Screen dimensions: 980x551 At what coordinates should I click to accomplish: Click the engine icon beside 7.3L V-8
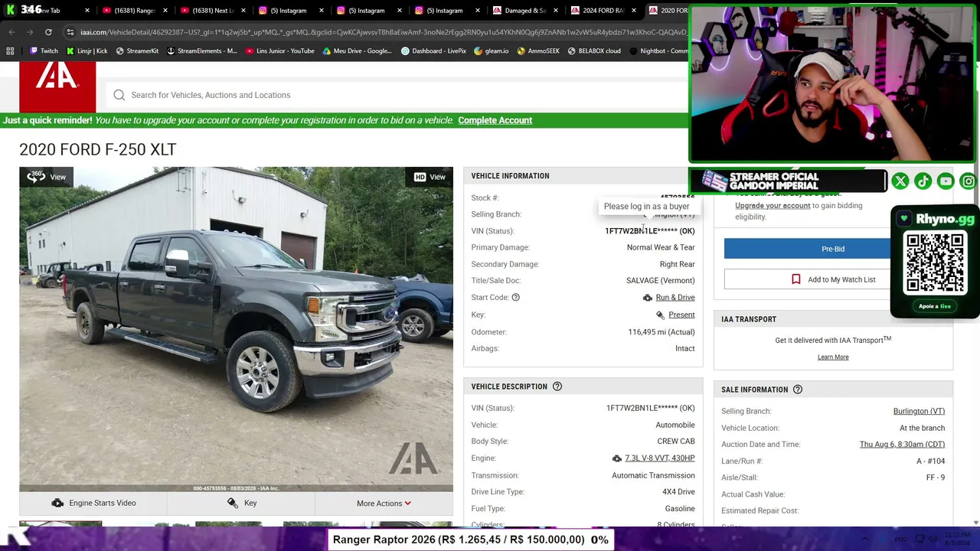coord(616,458)
